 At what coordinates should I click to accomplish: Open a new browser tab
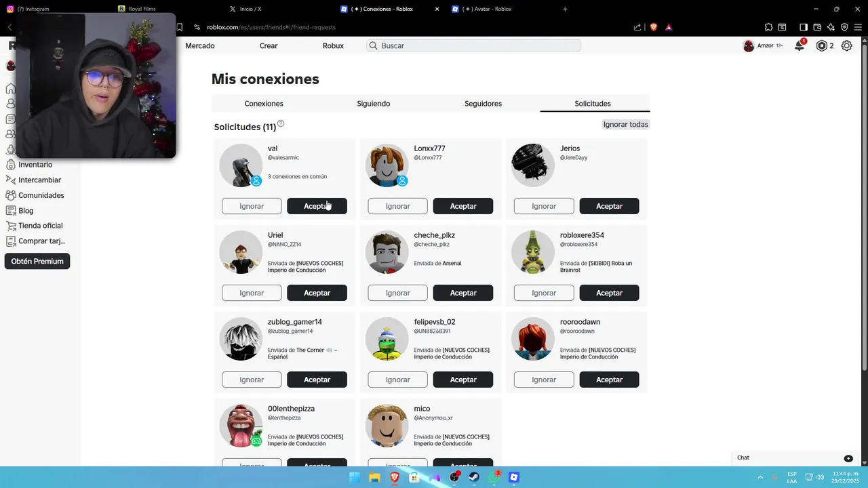click(565, 9)
